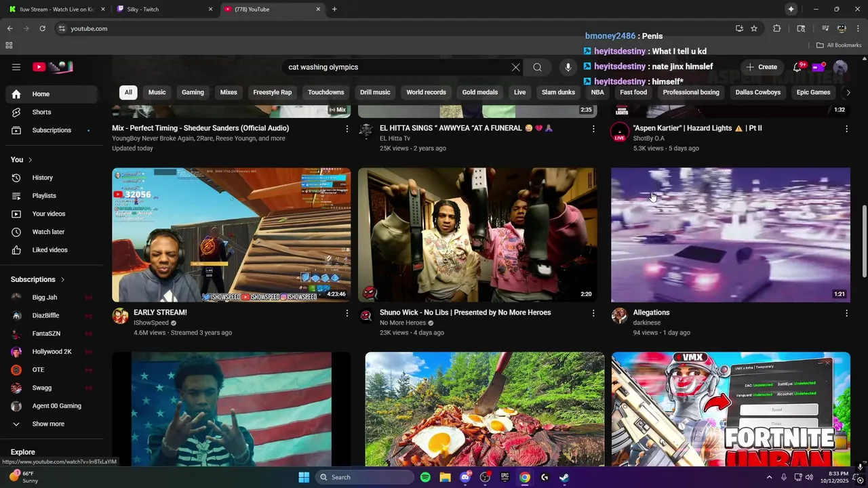
Task: Expand the Subscriptions section header
Action: click(38, 279)
